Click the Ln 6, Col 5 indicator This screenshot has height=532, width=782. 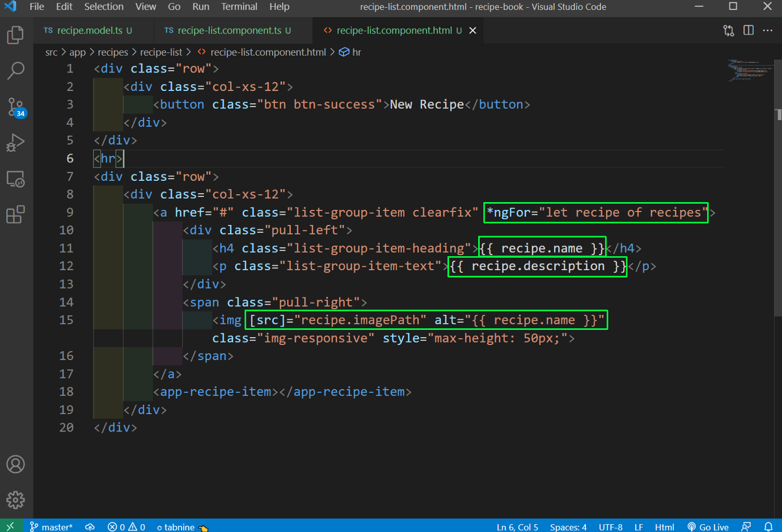click(517, 526)
